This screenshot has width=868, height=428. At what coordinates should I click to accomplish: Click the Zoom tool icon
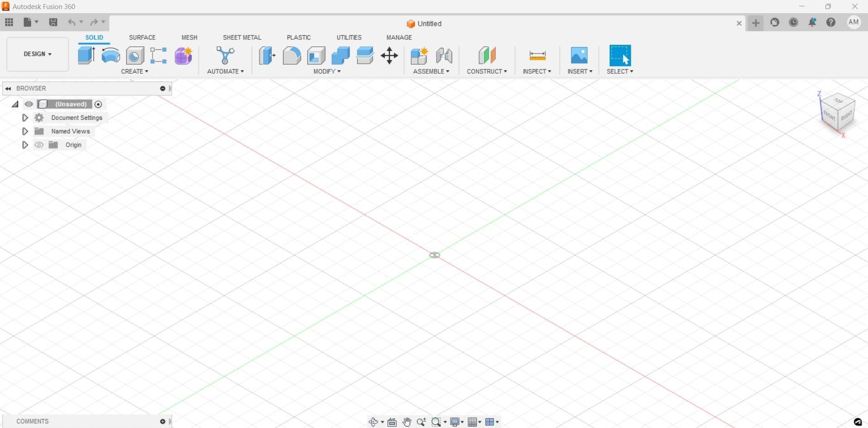pos(422,422)
